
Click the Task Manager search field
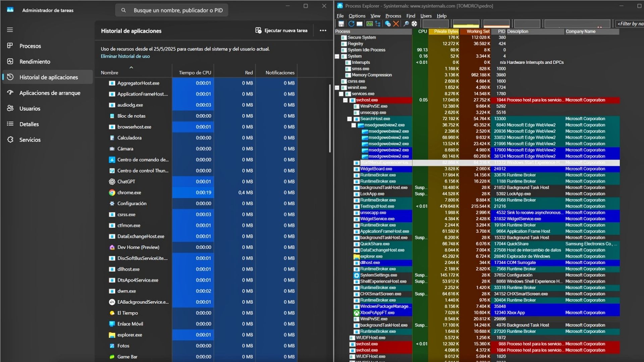[x=172, y=10]
